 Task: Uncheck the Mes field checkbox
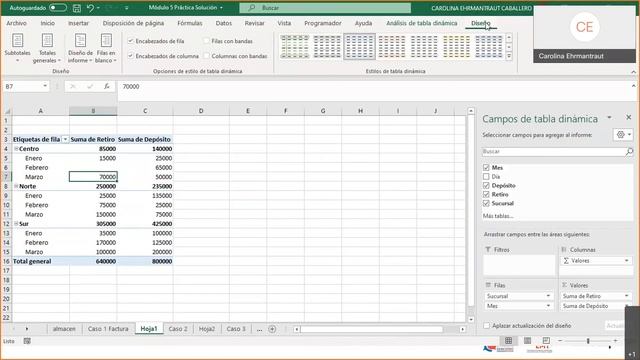coord(486,167)
